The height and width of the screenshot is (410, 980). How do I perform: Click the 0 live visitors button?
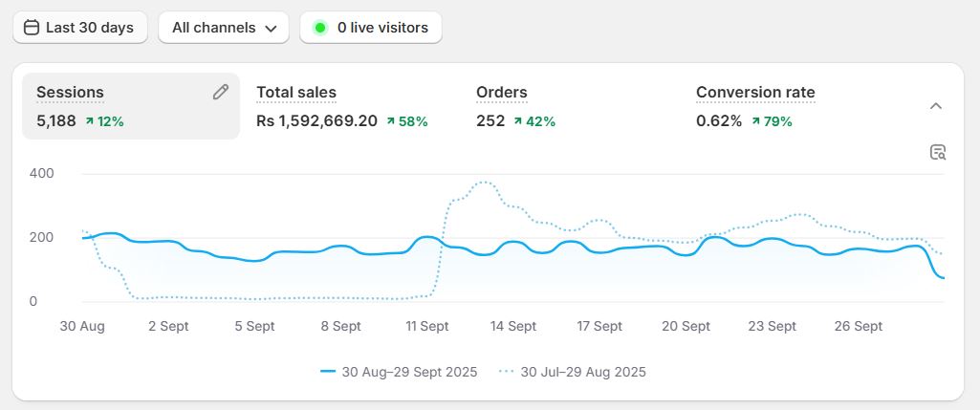click(371, 28)
